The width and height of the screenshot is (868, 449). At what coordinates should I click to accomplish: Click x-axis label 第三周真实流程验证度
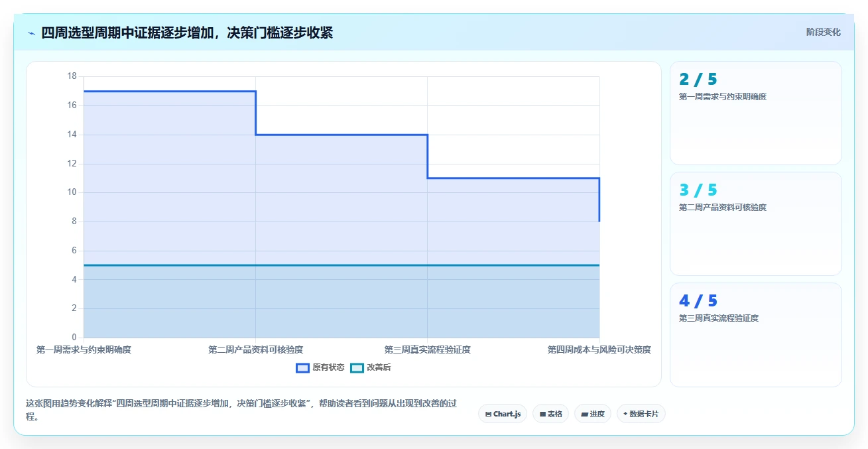click(x=428, y=350)
